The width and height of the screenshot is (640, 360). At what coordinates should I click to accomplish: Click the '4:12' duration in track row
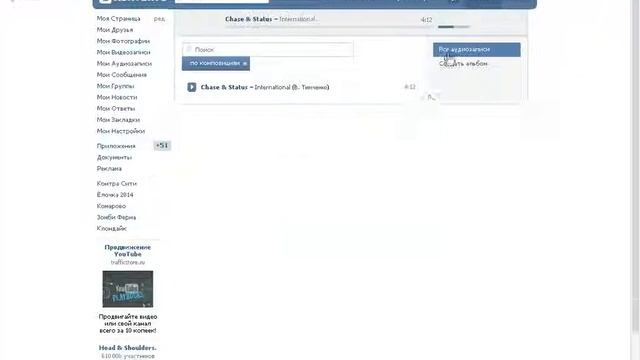point(410,87)
